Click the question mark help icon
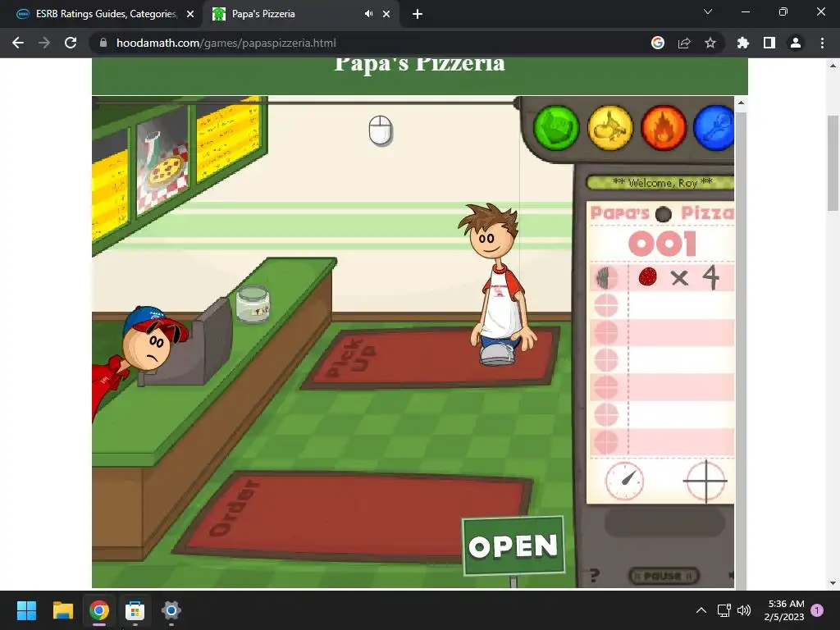The image size is (840, 630). click(x=595, y=576)
